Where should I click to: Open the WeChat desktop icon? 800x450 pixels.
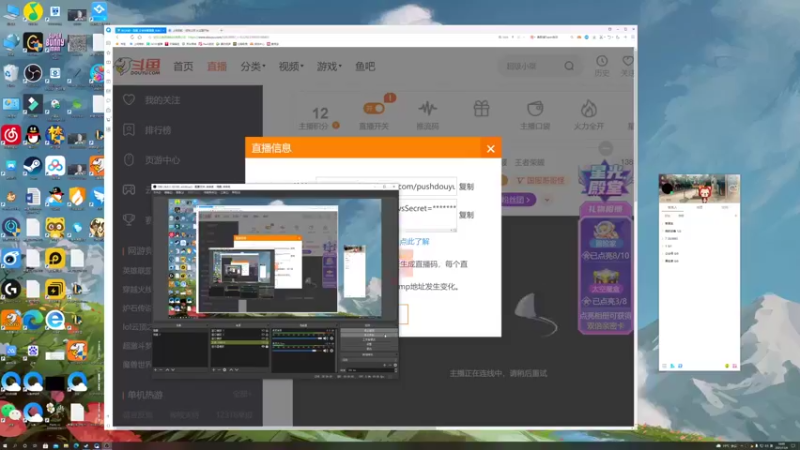coord(11,412)
